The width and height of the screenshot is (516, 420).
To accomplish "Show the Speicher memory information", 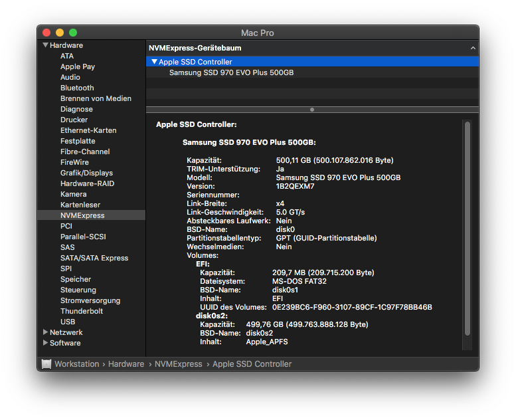I will [76, 279].
